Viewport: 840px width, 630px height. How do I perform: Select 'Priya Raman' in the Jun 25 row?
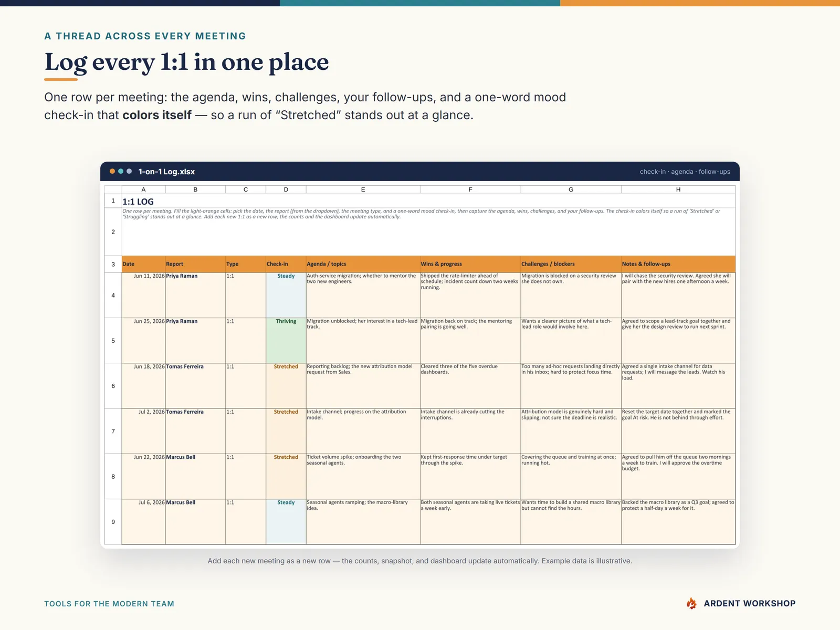[x=195, y=340]
